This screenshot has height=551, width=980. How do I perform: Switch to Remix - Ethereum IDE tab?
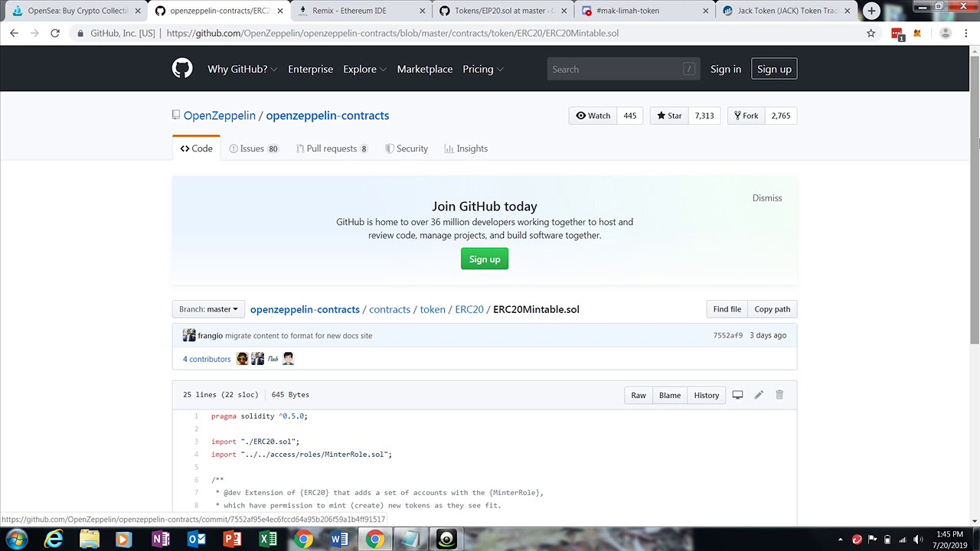click(360, 11)
